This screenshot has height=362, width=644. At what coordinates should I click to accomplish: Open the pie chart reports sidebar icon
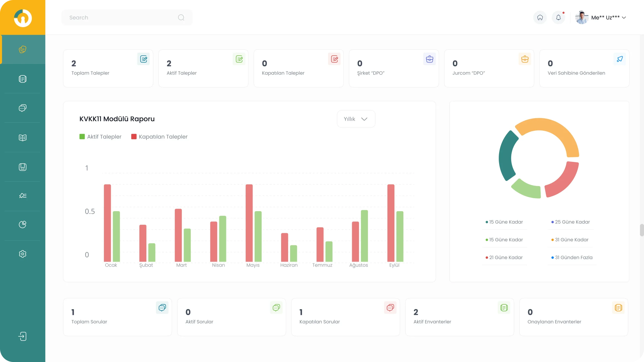(x=23, y=224)
